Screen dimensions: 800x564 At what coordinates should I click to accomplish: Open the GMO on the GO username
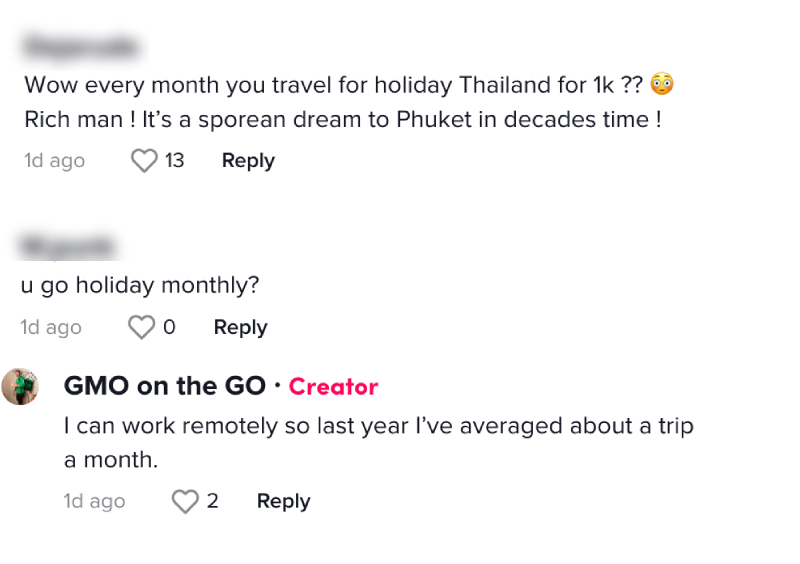(165, 386)
